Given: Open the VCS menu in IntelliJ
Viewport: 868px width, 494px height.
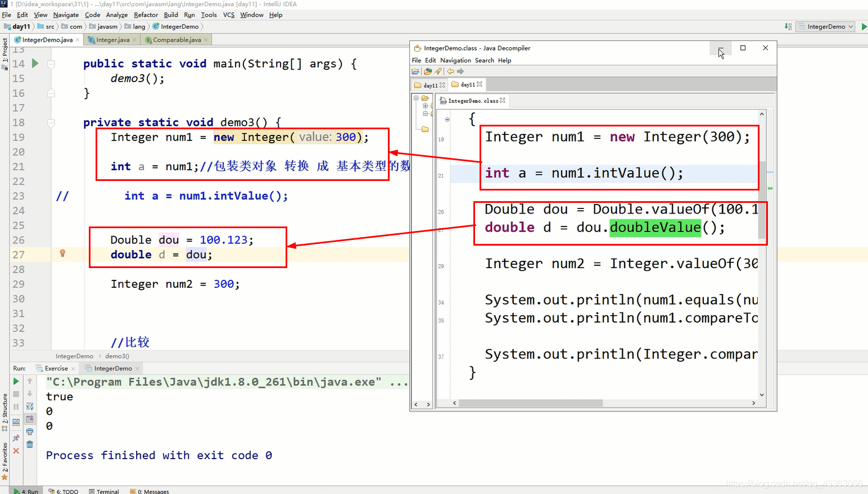Looking at the screenshot, I should coord(229,15).
